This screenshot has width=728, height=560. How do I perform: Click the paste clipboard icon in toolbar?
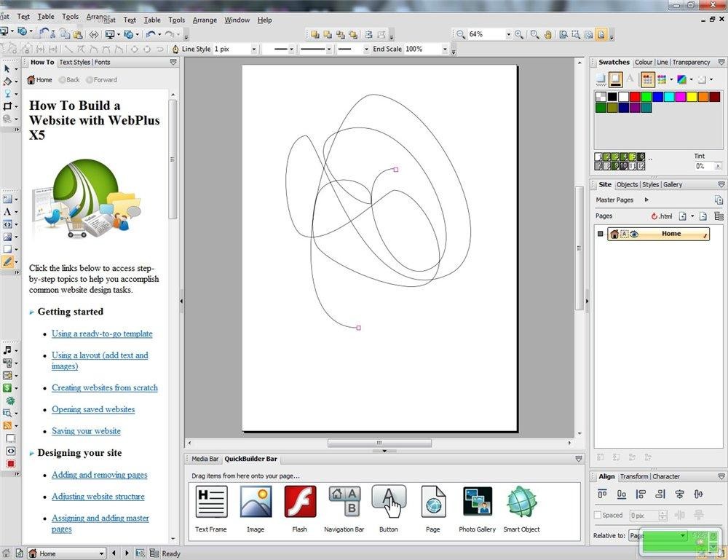click(78, 34)
